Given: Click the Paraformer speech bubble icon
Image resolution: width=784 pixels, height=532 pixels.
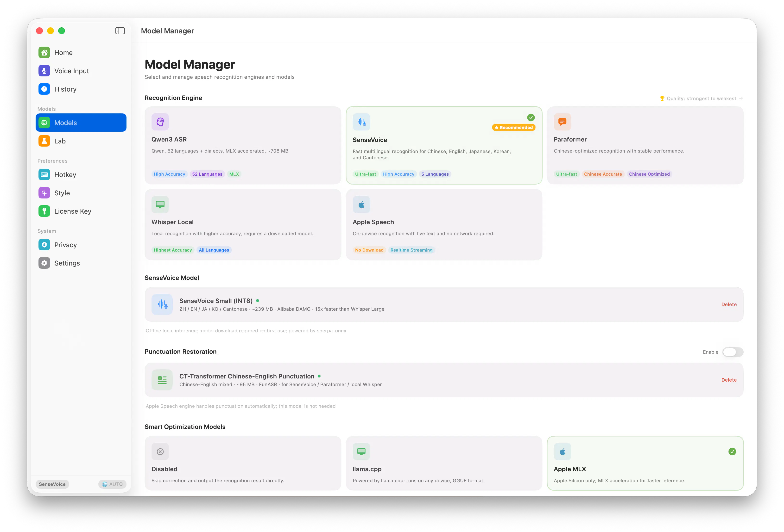Looking at the screenshot, I should (562, 122).
